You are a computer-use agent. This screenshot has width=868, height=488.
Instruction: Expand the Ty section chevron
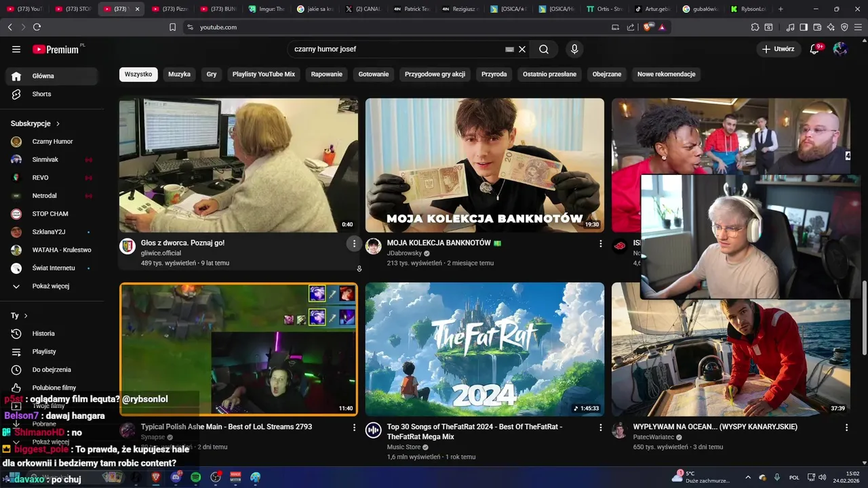(26, 316)
